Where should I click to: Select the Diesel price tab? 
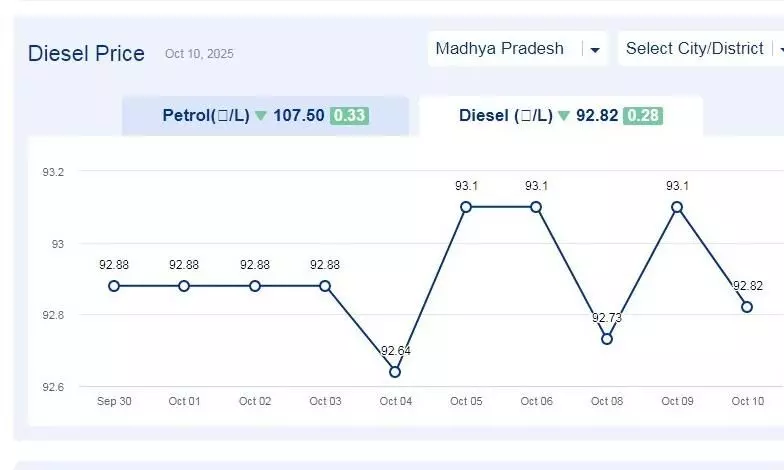(x=560, y=115)
